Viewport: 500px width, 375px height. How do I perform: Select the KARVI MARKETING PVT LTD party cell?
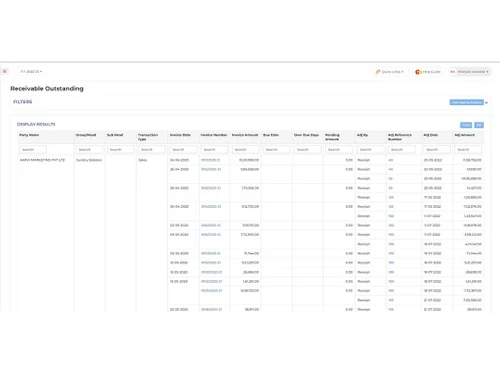42,160
